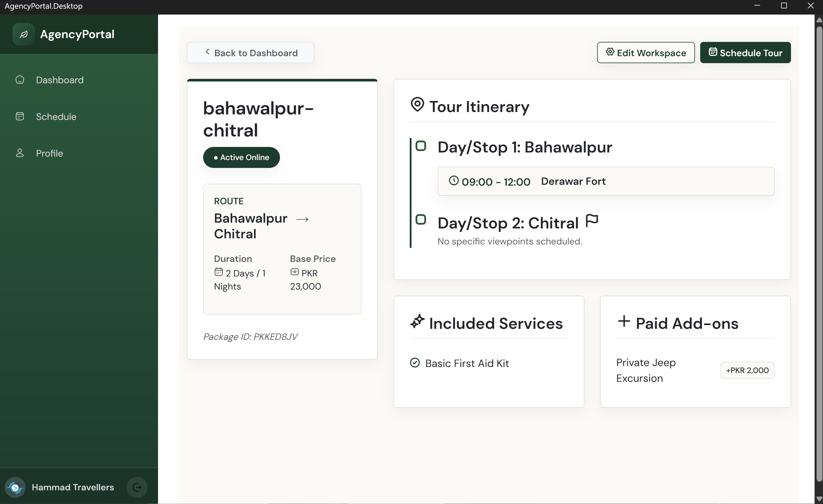Click the Day/Stop 1: Bahawalpur heading
This screenshot has width=823, height=504.
[x=525, y=147]
